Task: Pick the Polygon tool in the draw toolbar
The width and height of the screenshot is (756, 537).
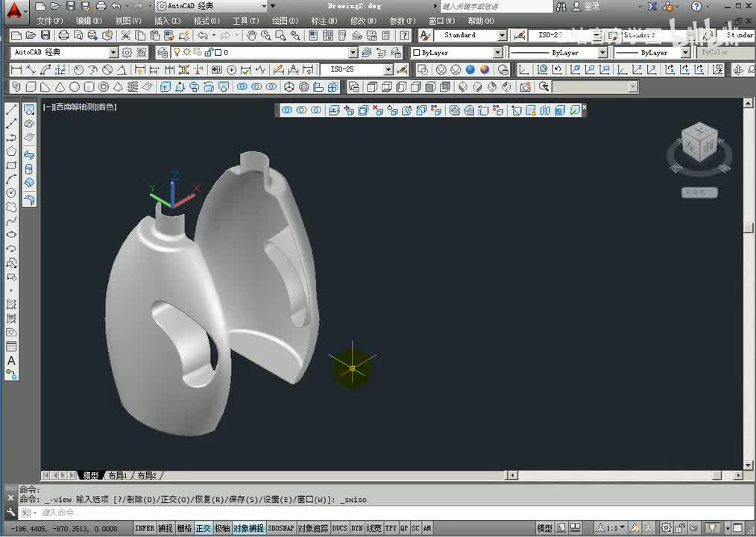Action: coord(11,151)
